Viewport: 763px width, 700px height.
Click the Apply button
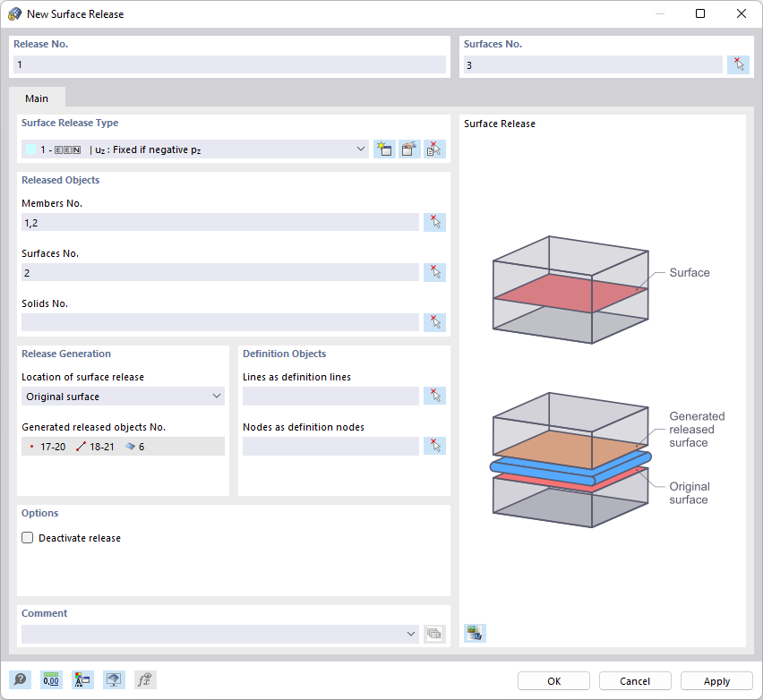pos(716,680)
